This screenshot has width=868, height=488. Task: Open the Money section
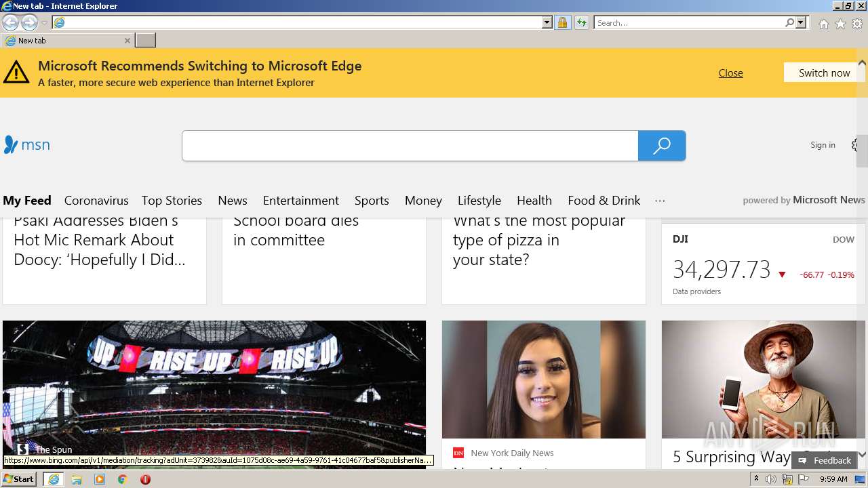(x=423, y=201)
